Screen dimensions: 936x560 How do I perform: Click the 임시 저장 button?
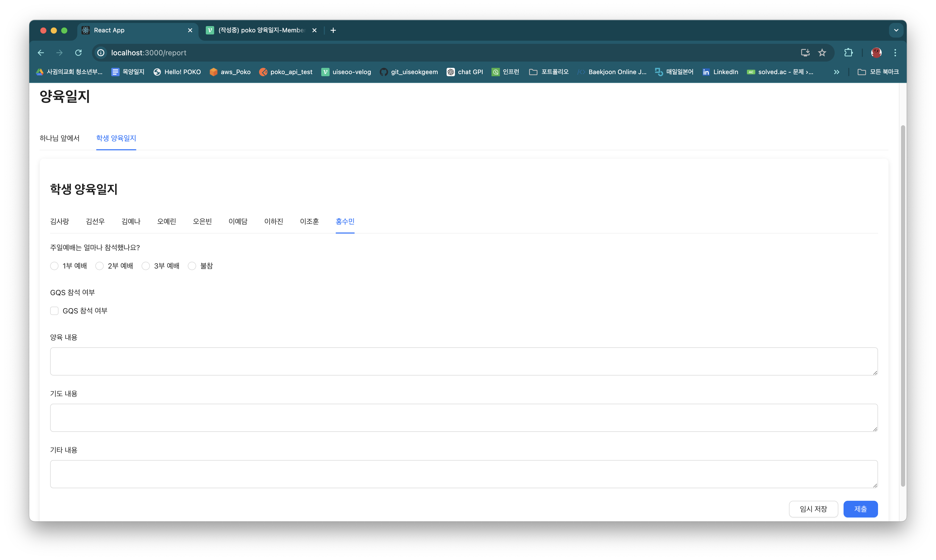click(813, 509)
